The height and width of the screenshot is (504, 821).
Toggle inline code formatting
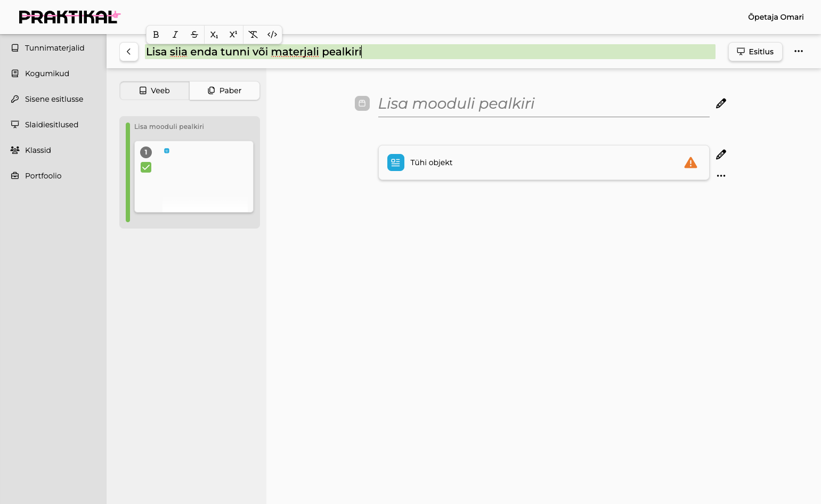tap(272, 35)
